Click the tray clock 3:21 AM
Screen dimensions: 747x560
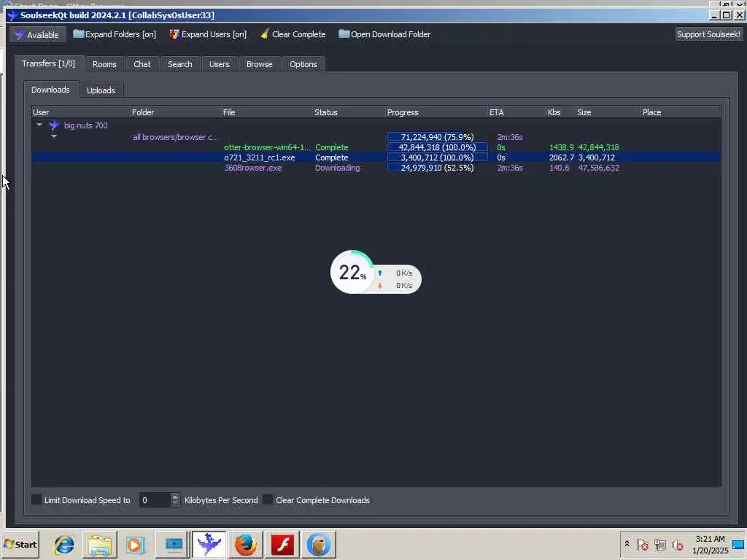tap(710, 539)
